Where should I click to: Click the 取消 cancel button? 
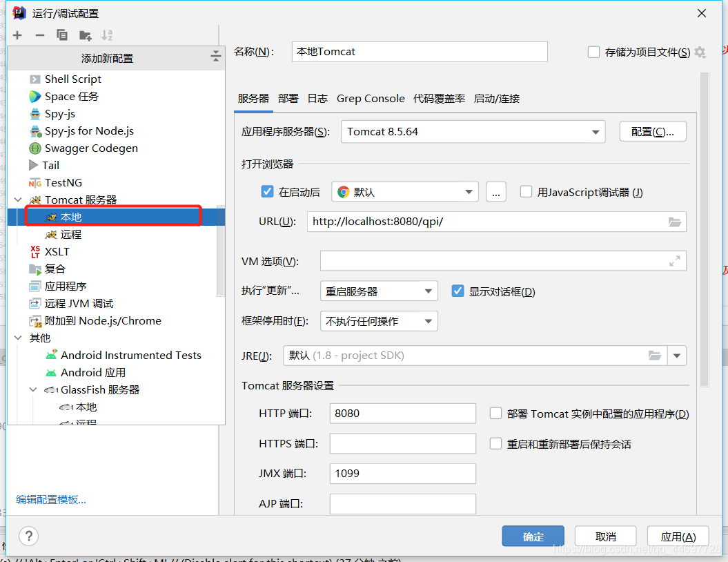coord(605,536)
